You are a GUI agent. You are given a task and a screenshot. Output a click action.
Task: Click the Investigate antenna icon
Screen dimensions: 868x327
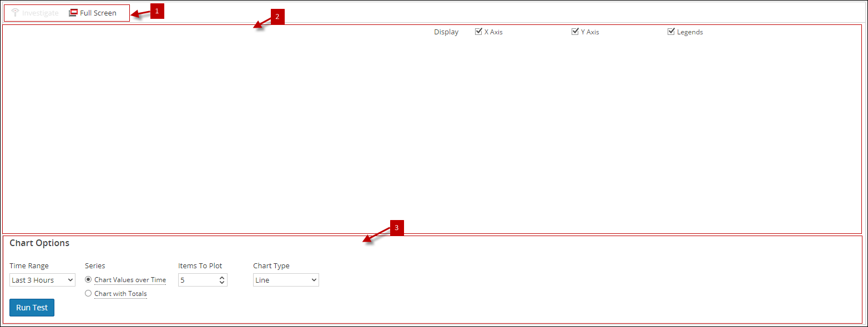tap(15, 13)
